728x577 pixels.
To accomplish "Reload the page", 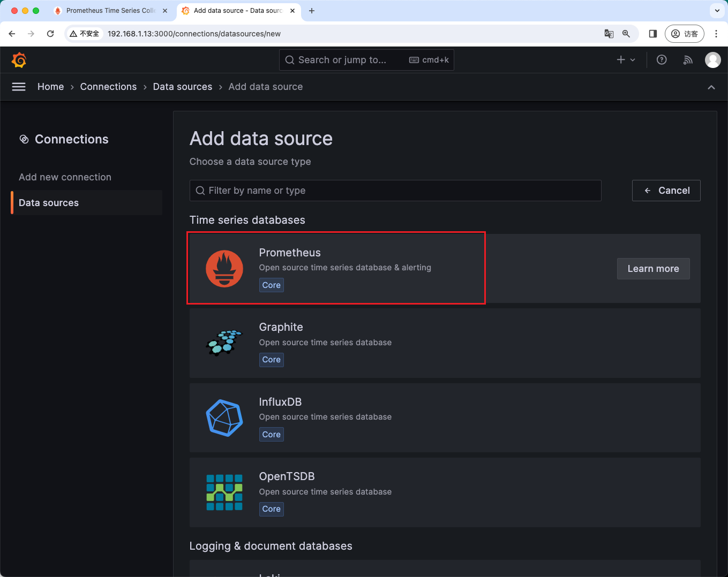I will 50,34.
